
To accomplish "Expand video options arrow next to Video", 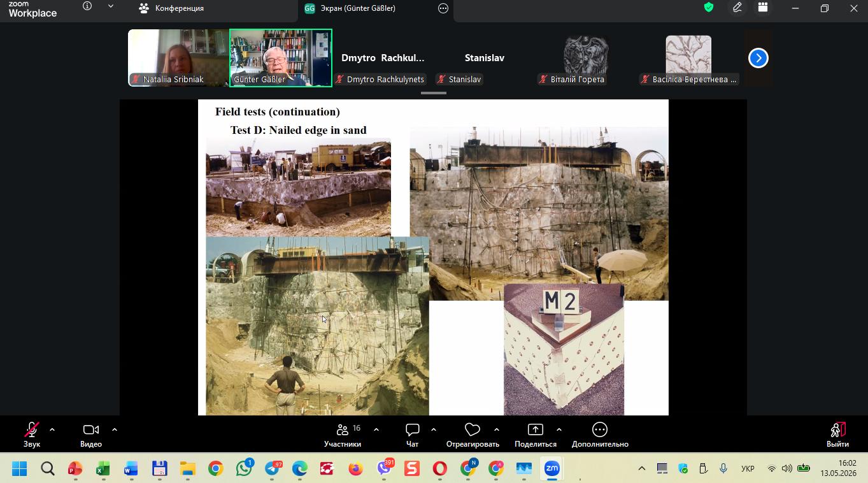I will (x=115, y=429).
